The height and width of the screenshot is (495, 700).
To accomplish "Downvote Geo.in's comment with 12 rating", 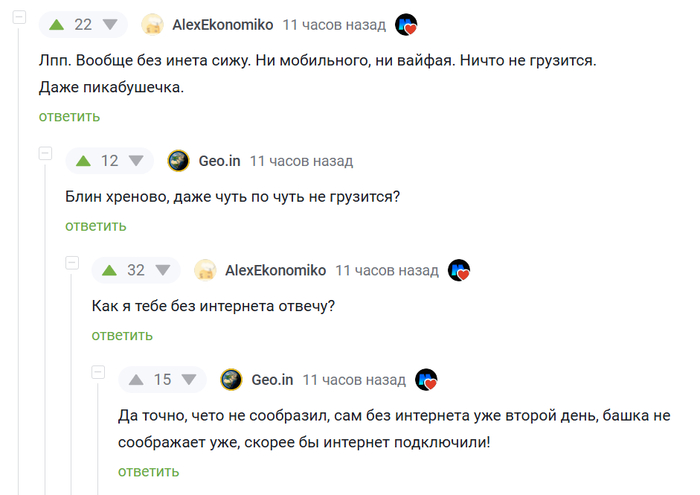I will pyautogui.click(x=135, y=161).
